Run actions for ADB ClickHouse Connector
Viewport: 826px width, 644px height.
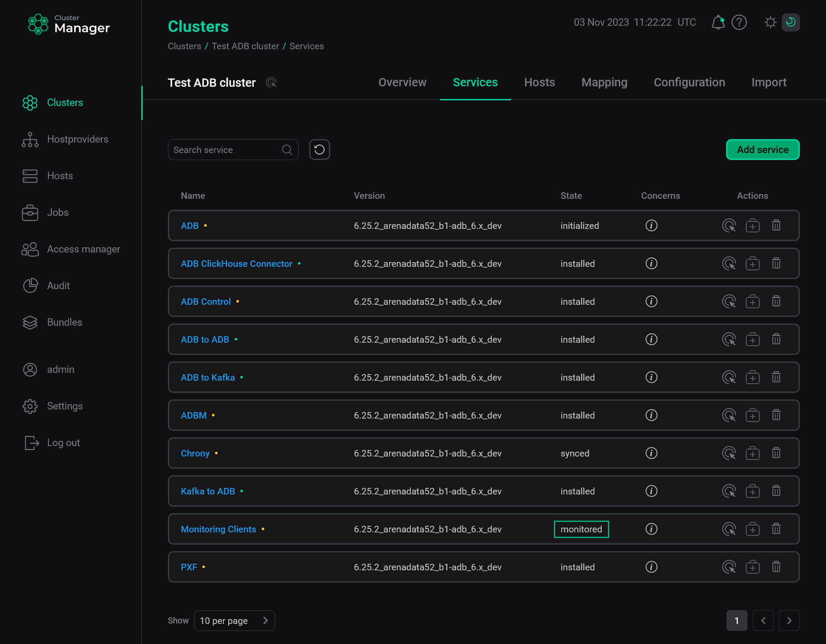[x=729, y=263]
